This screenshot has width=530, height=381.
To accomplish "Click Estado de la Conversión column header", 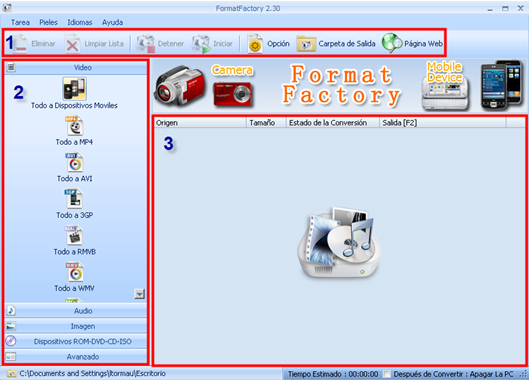I will tap(333, 123).
